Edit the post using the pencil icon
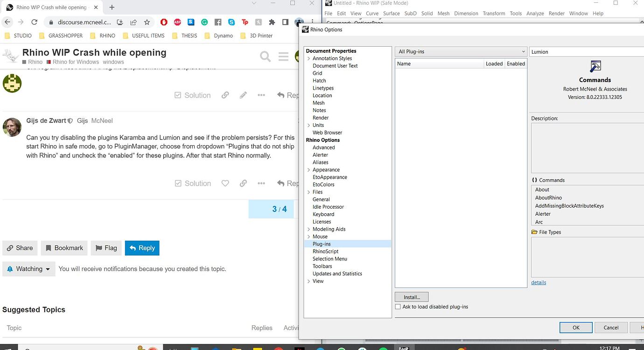 [243, 95]
